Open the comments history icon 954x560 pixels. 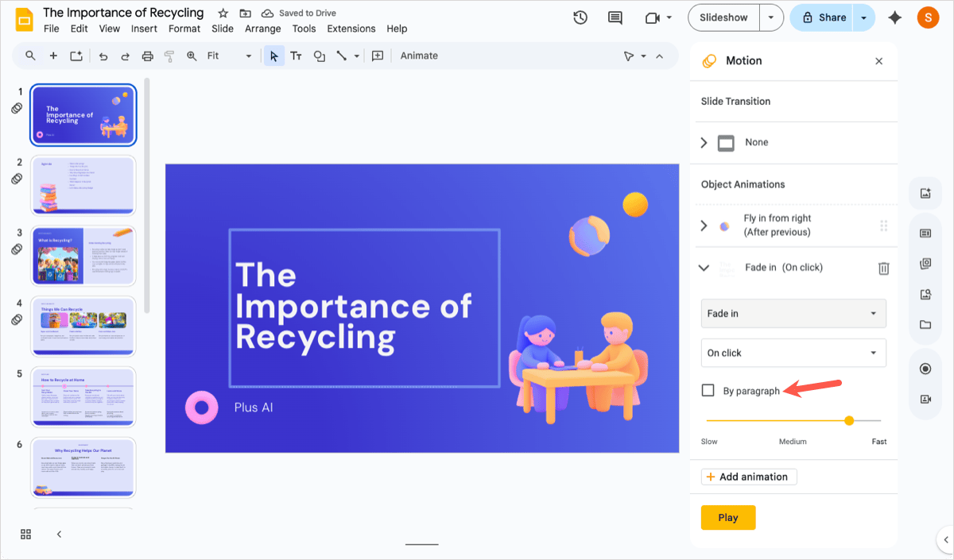click(615, 17)
